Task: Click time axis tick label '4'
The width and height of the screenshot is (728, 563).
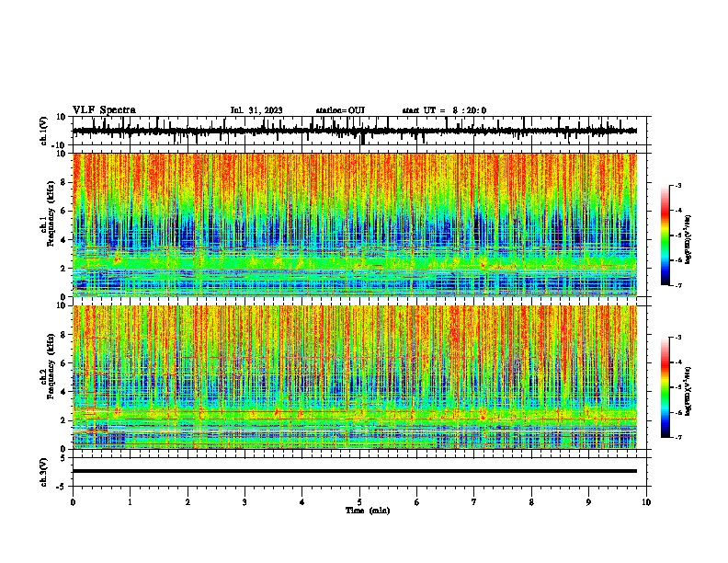Action: (302, 502)
